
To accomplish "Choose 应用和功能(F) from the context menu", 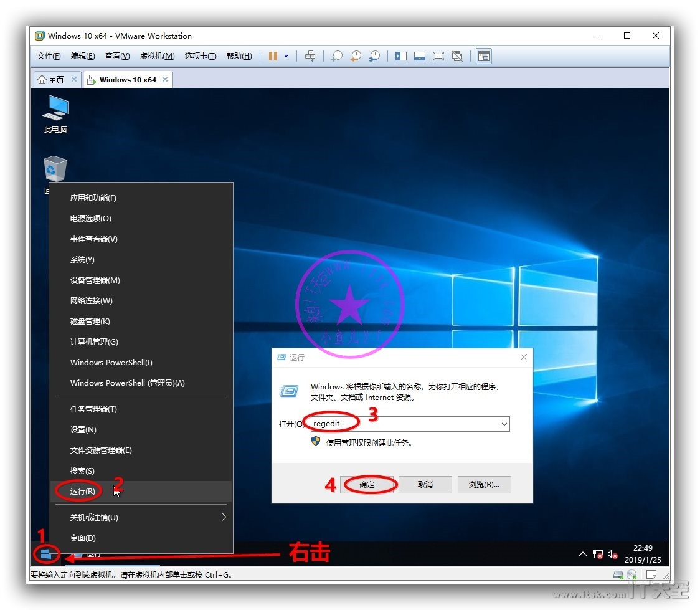I will point(141,198).
